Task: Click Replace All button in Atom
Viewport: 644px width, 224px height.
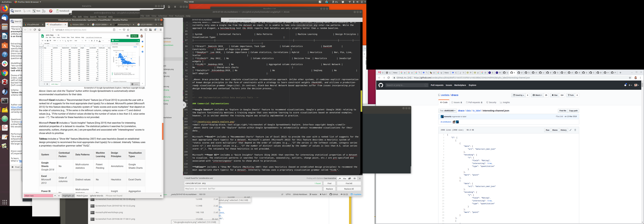Action: point(349,189)
